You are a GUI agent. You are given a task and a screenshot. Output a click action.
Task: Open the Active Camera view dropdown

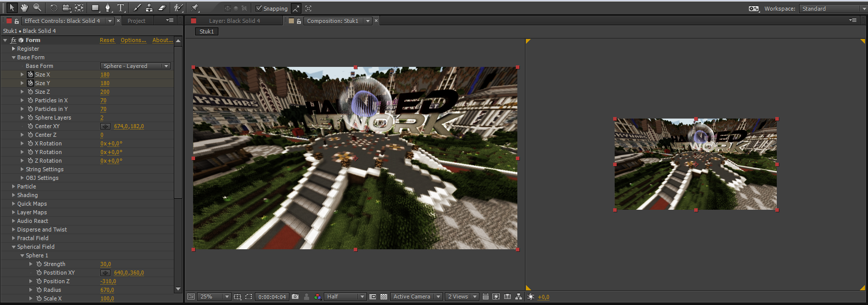[x=417, y=297]
